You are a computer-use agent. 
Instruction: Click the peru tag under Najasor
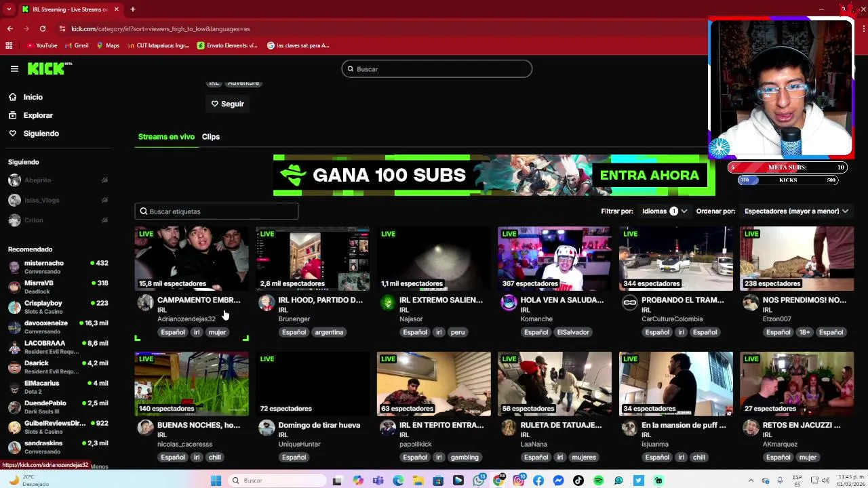tap(458, 332)
